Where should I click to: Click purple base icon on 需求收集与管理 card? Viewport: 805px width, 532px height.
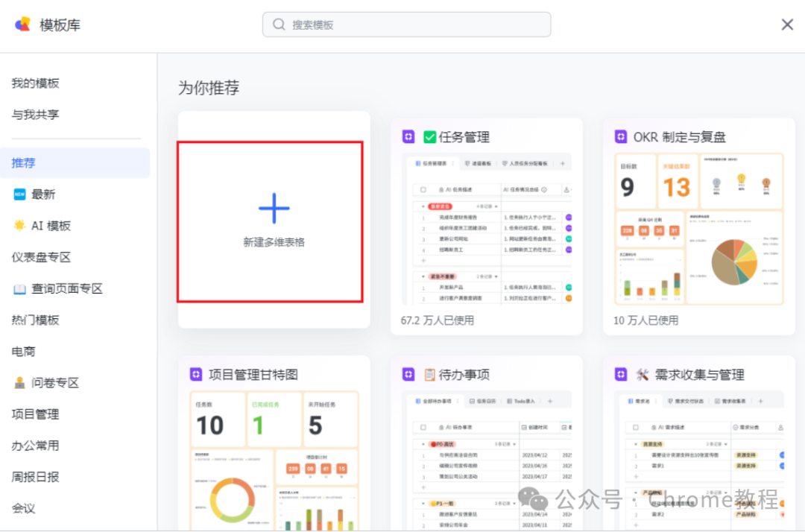click(x=621, y=375)
